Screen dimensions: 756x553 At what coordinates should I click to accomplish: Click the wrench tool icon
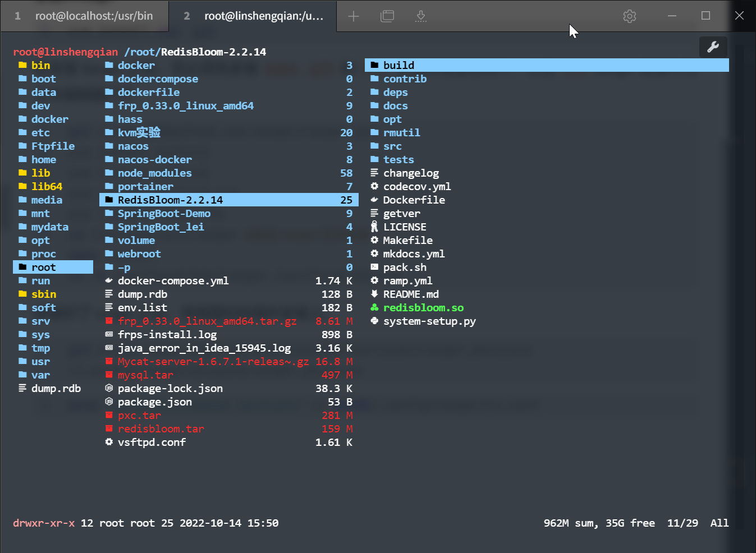[713, 47]
